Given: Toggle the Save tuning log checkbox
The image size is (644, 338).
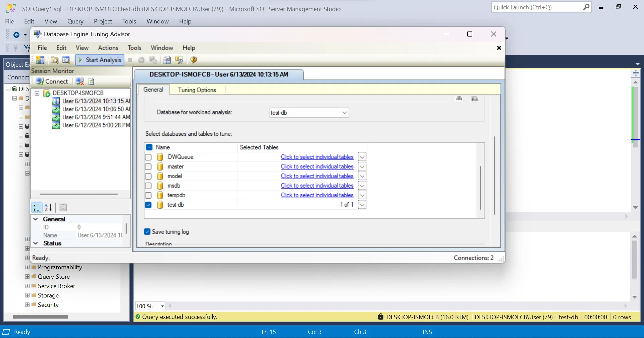Looking at the screenshot, I should [147, 231].
